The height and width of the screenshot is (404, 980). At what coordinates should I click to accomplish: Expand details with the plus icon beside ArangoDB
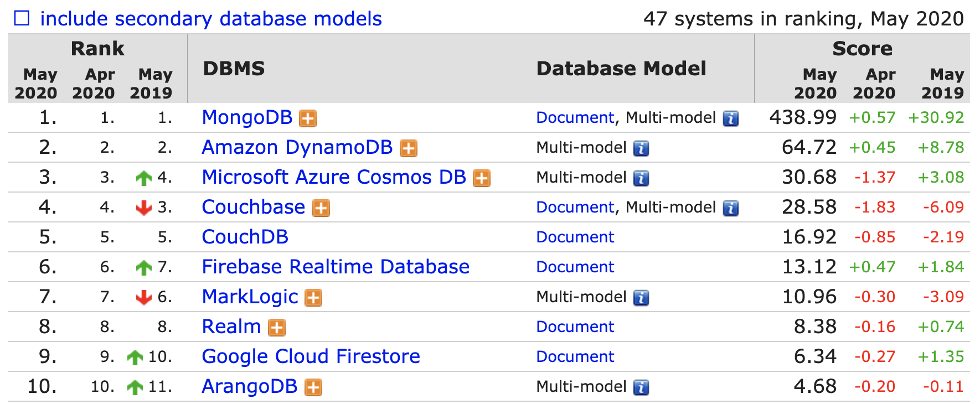(x=313, y=387)
